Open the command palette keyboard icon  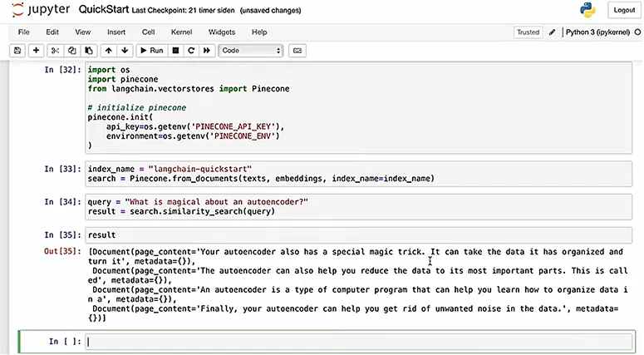[297, 51]
